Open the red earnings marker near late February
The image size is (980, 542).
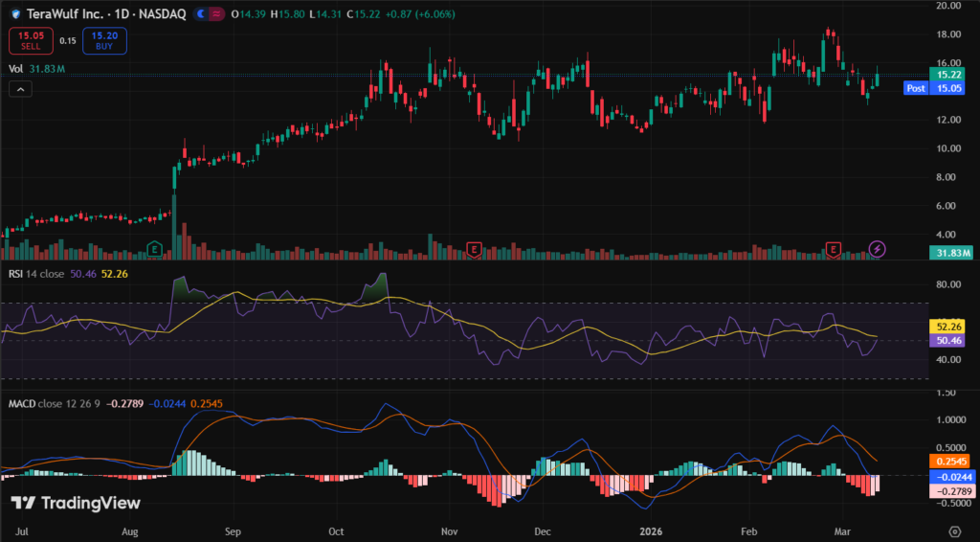(x=835, y=249)
